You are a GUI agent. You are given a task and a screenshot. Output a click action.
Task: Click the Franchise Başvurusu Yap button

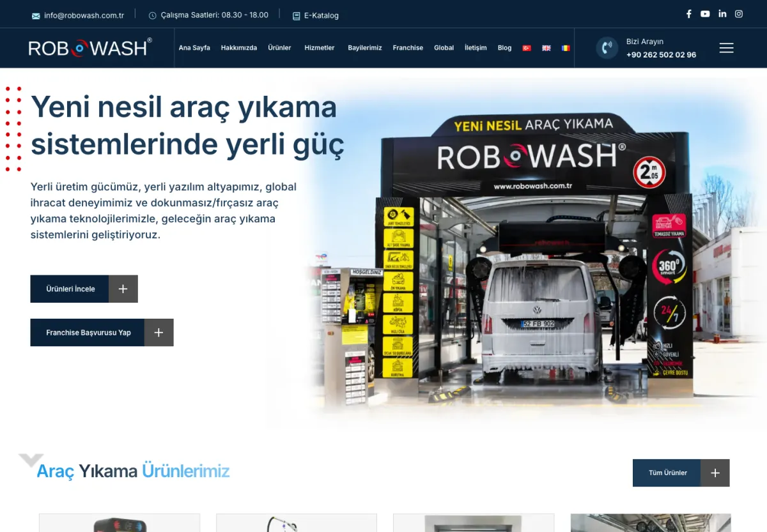[x=102, y=333]
